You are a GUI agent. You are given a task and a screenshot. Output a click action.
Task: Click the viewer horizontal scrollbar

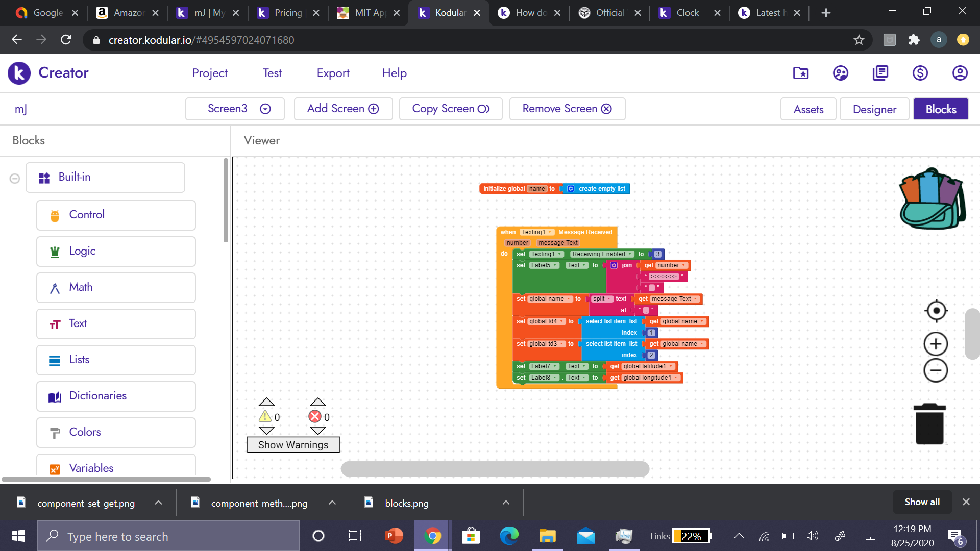(x=495, y=468)
